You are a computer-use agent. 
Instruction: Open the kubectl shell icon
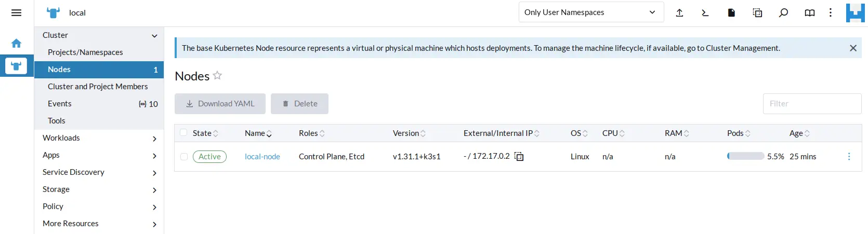coord(705,13)
